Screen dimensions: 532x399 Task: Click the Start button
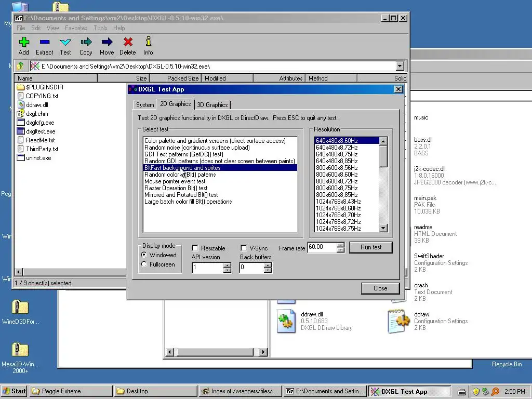coord(14,391)
